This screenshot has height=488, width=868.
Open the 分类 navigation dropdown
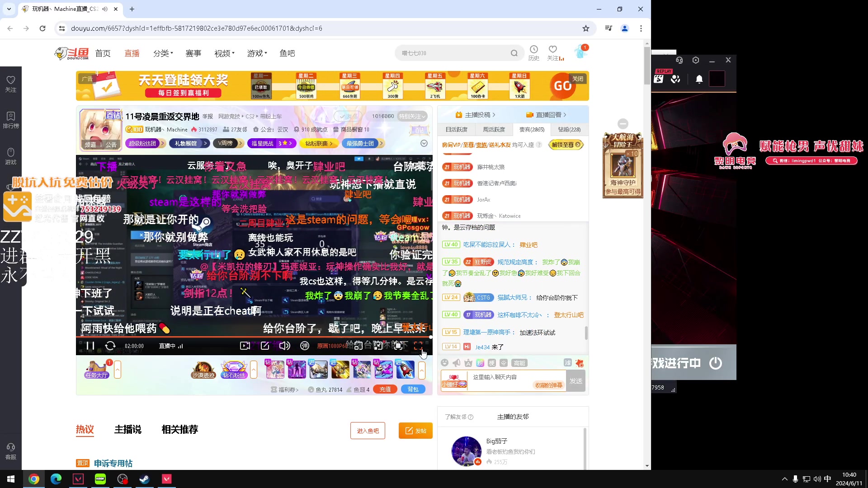[163, 53]
